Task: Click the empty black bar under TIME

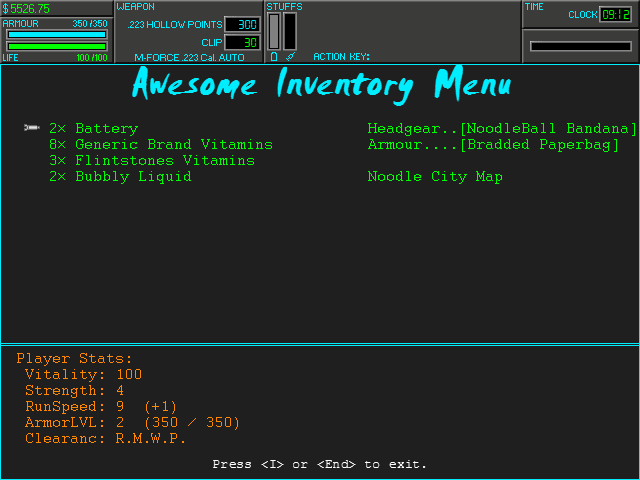Action: point(580,46)
